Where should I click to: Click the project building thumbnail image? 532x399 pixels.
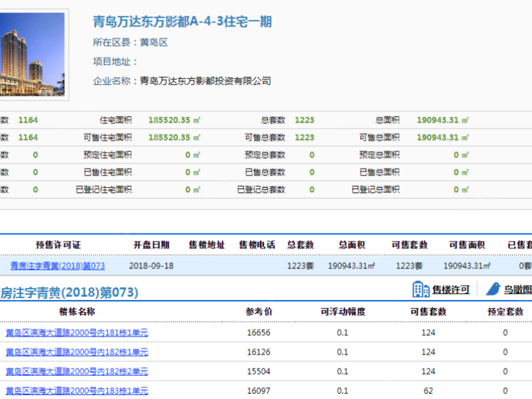click(32, 54)
